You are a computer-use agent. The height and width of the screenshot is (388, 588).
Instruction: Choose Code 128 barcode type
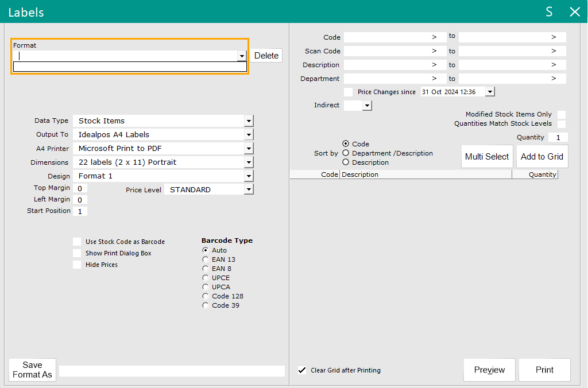pos(206,296)
